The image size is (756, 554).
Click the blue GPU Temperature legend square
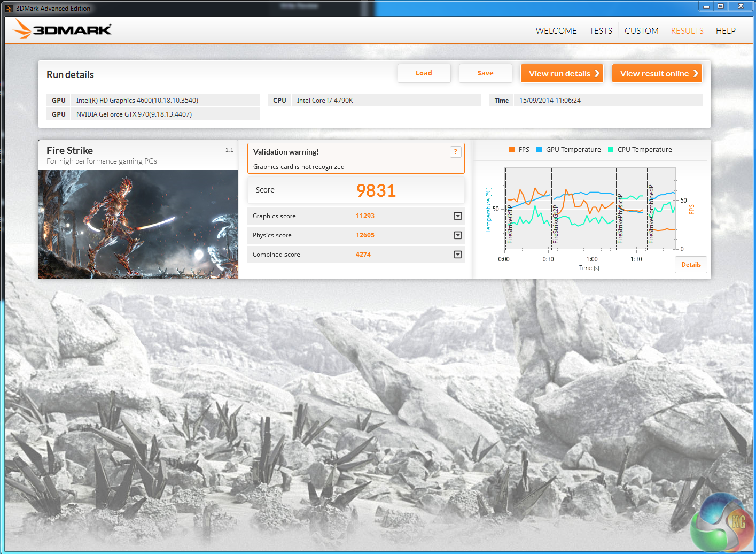539,150
